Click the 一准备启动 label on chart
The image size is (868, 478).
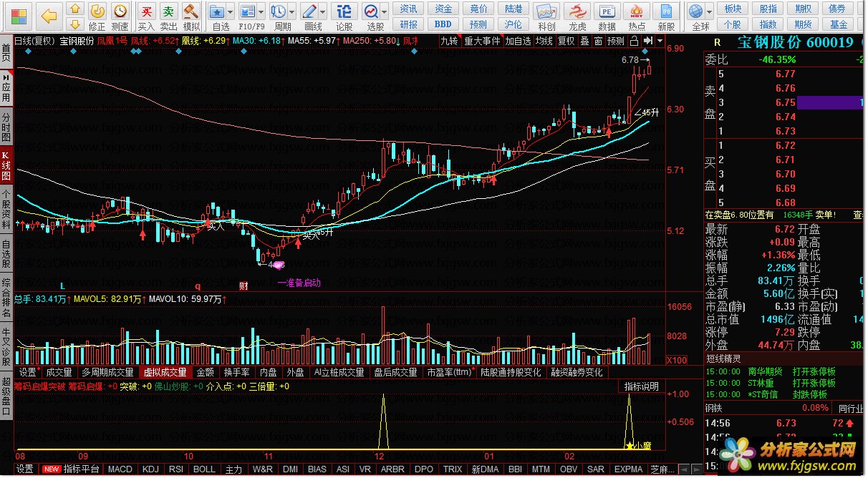(x=299, y=283)
